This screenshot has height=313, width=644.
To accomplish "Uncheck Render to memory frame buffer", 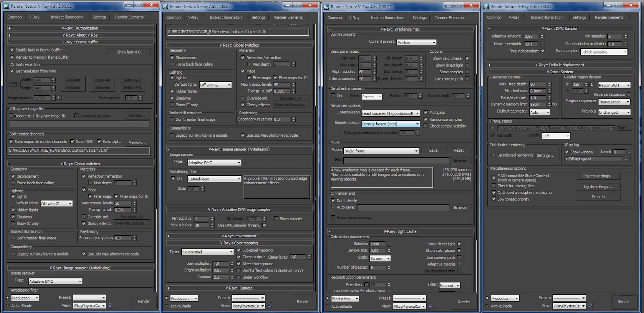I will tap(12, 57).
